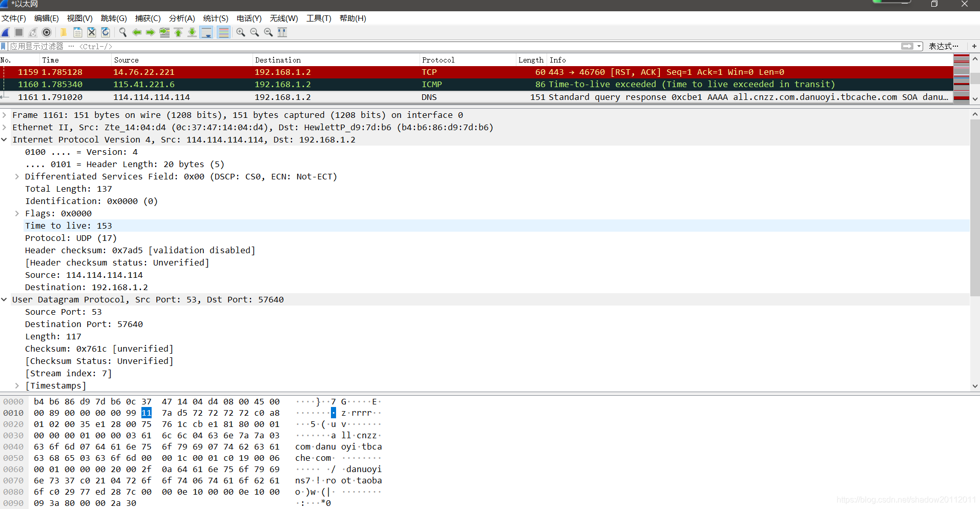Select packet 1160 ICMP row

[476, 85]
